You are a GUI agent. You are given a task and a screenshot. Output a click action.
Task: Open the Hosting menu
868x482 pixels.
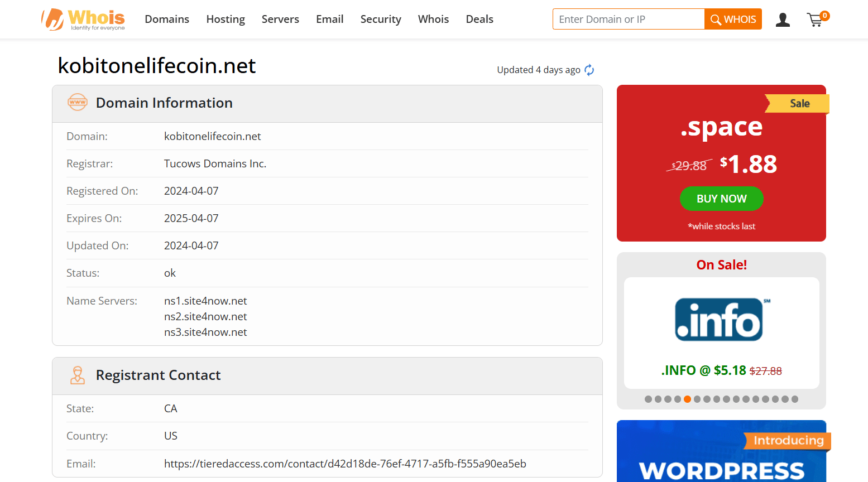tap(226, 19)
